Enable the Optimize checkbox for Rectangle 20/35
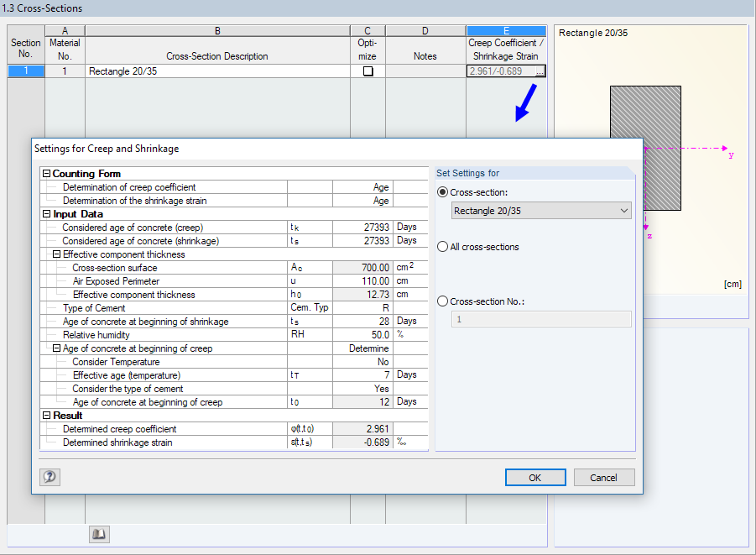Screen dimensions: 756x555 coord(367,71)
